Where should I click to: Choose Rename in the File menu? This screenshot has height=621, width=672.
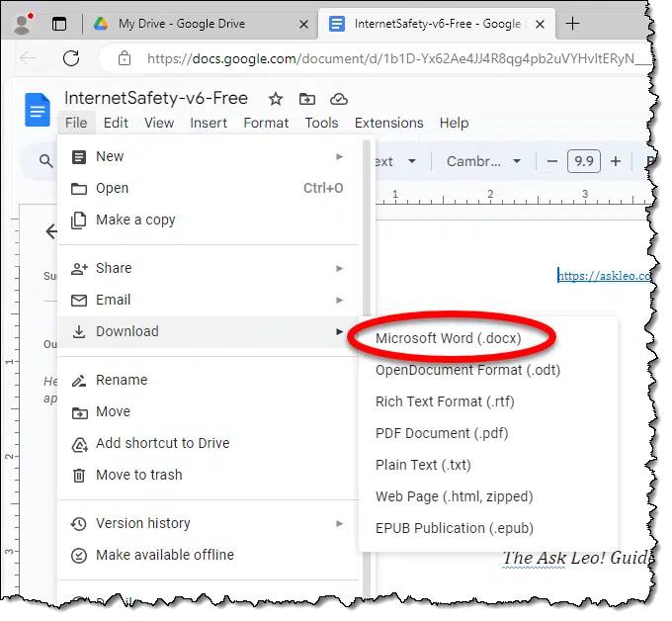click(x=209, y=381)
